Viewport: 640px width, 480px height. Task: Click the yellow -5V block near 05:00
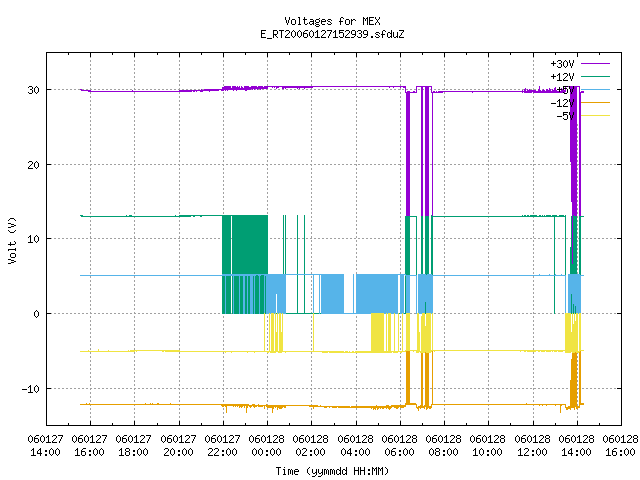click(377, 332)
